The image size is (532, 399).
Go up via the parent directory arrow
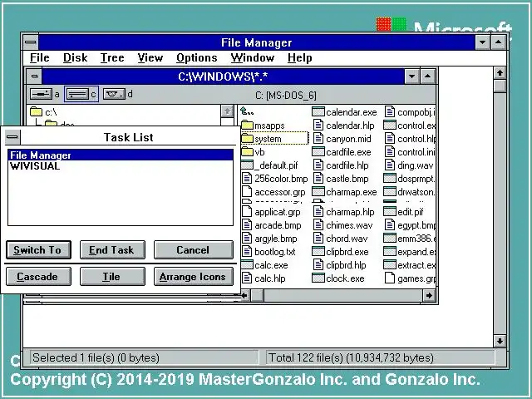point(247,111)
